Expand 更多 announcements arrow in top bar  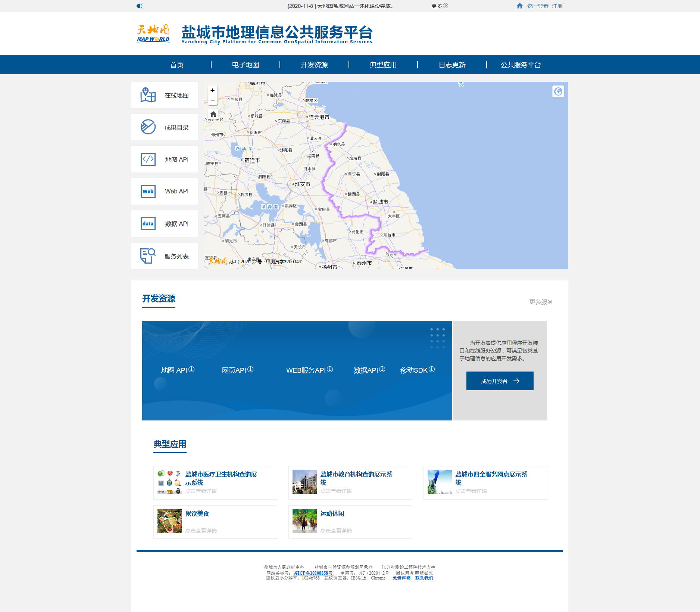point(445,6)
